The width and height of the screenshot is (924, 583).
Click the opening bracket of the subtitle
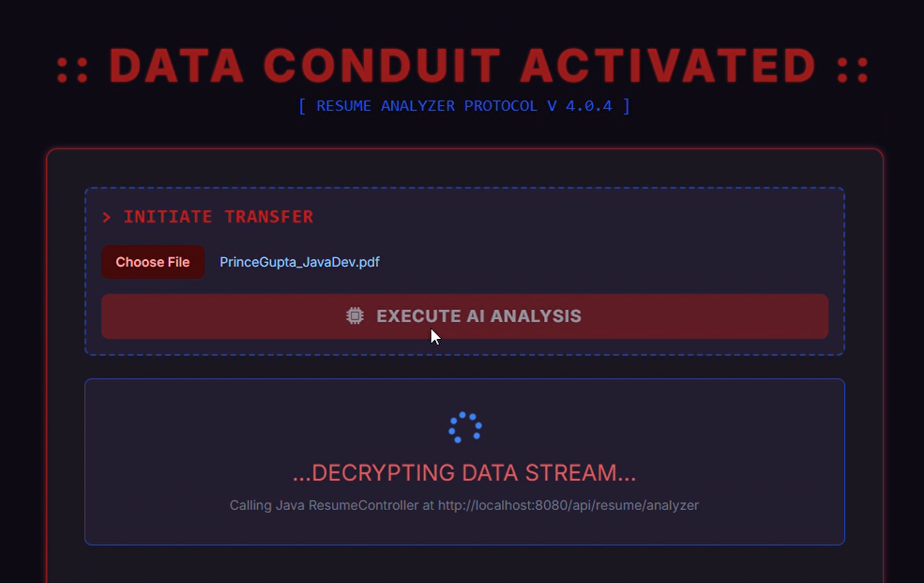302,106
